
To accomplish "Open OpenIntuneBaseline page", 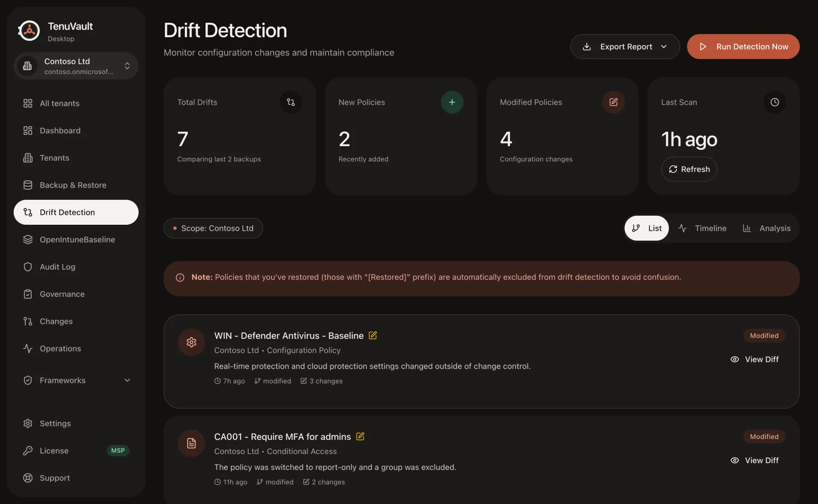I will click(76, 239).
